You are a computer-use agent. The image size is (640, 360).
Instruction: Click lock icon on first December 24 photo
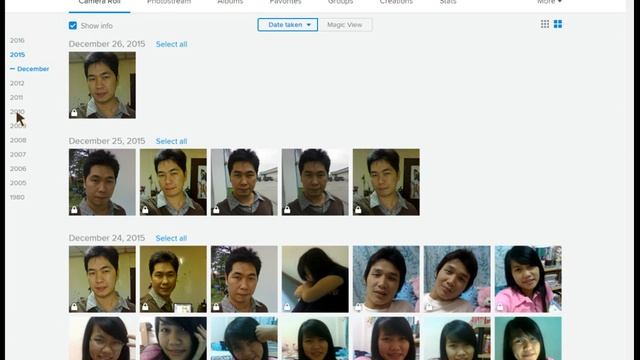[74, 307]
